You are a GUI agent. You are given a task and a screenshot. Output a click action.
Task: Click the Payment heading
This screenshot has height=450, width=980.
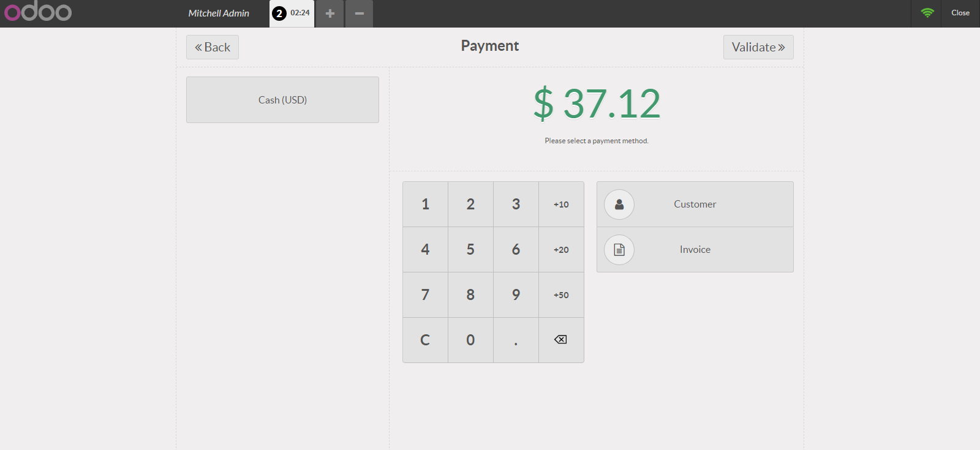490,46
